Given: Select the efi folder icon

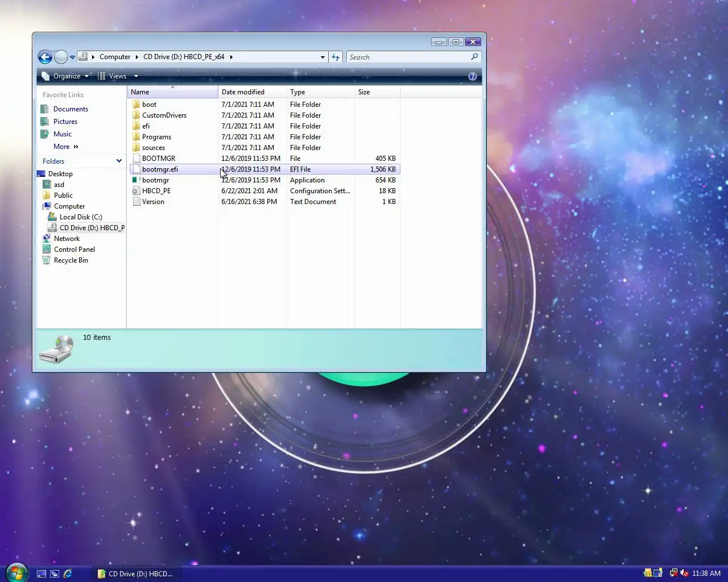Looking at the screenshot, I should [136, 126].
